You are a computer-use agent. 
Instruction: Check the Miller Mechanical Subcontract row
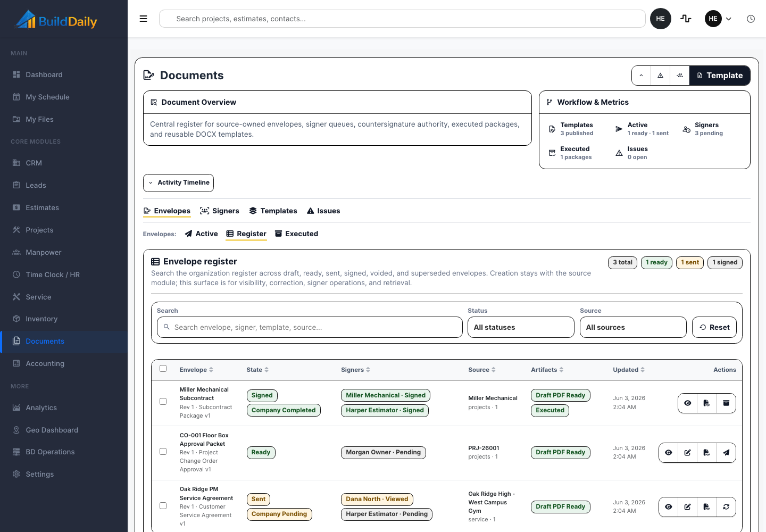pos(163,402)
